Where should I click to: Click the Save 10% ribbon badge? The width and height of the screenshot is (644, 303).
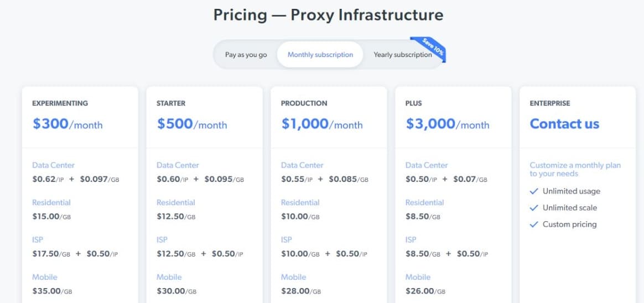point(429,49)
